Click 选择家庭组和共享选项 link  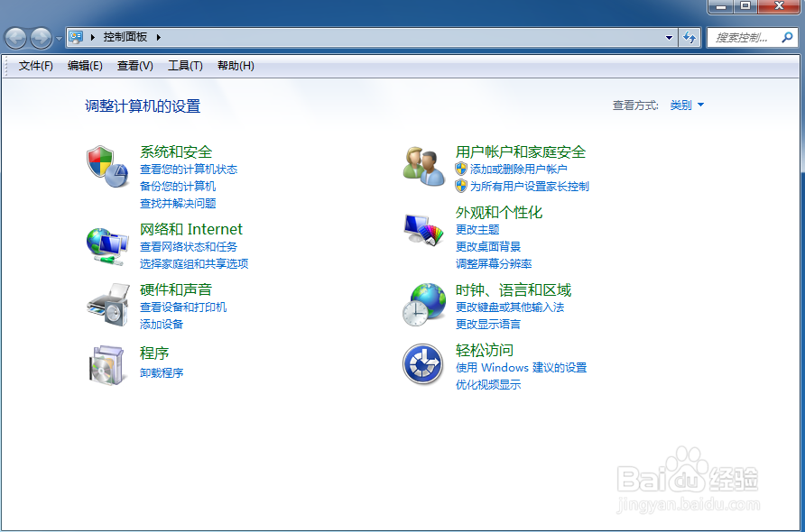[194, 263]
